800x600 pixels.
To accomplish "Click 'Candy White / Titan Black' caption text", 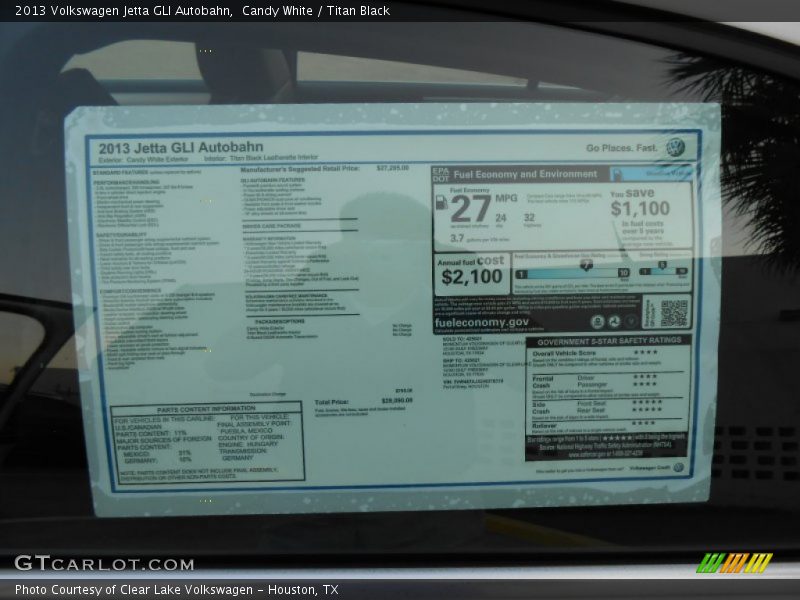I will point(316,11).
